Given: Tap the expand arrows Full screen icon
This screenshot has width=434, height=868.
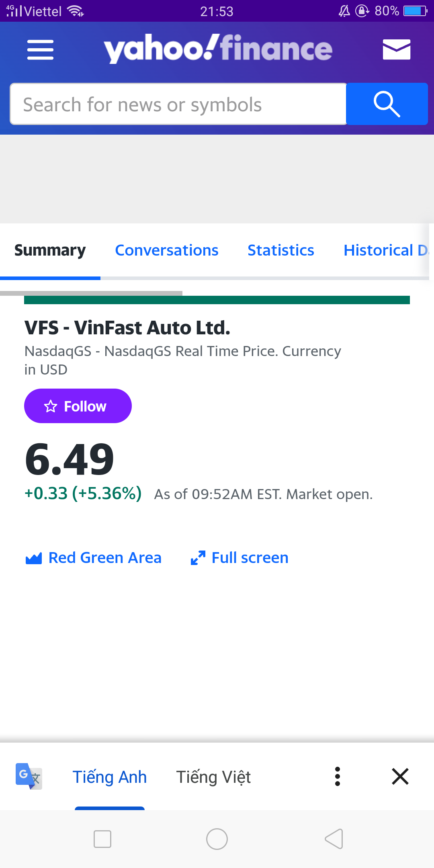Looking at the screenshot, I should pyautogui.click(x=198, y=558).
